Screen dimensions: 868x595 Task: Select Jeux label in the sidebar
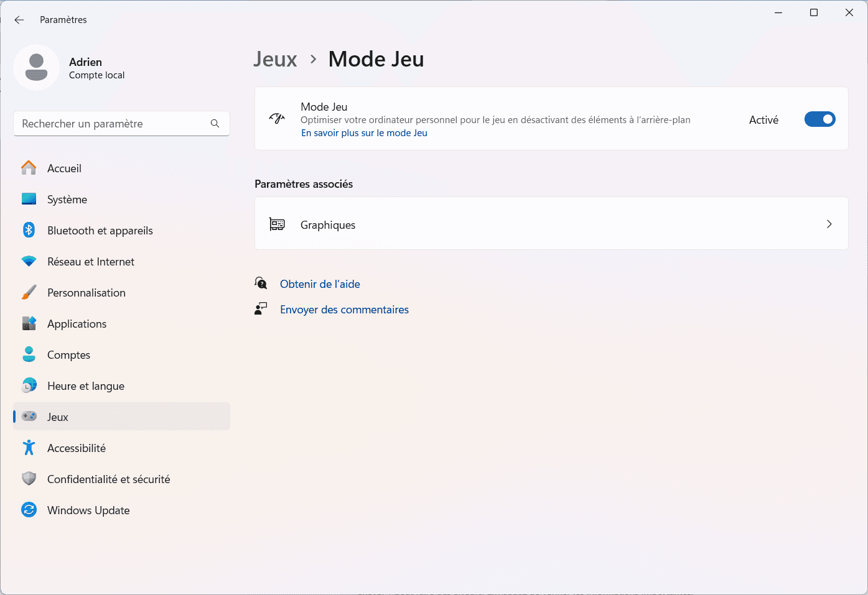tap(58, 417)
